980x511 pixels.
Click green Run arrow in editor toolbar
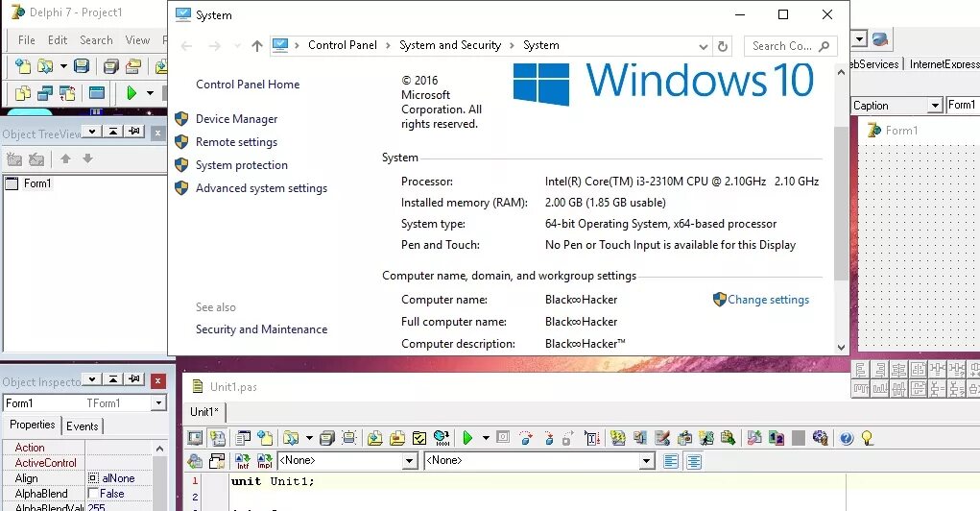coord(466,438)
